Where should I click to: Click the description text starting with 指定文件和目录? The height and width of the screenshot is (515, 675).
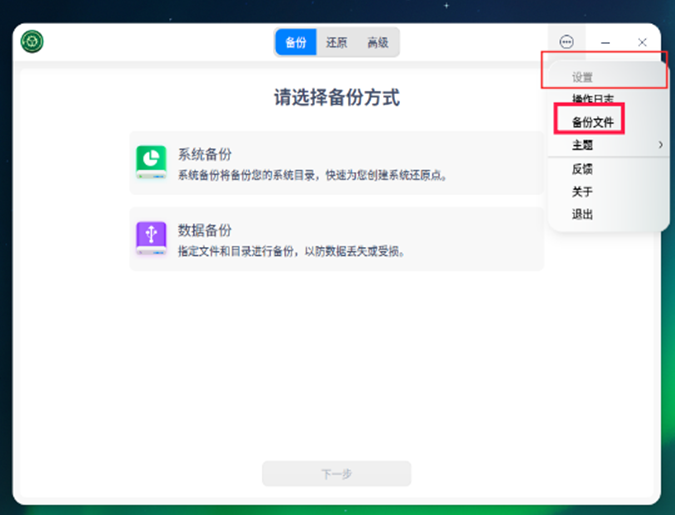click(291, 251)
